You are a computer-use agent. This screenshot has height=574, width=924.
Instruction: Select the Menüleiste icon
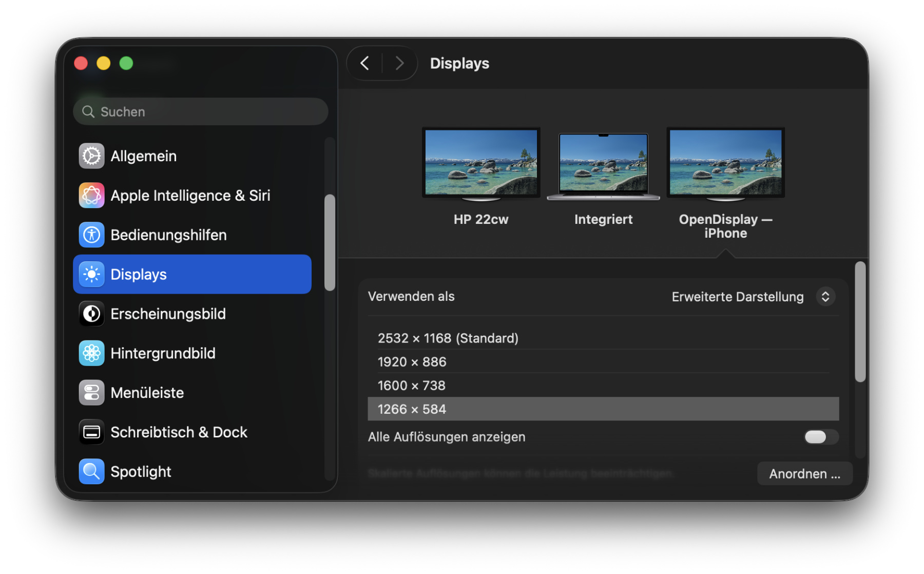(x=91, y=393)
